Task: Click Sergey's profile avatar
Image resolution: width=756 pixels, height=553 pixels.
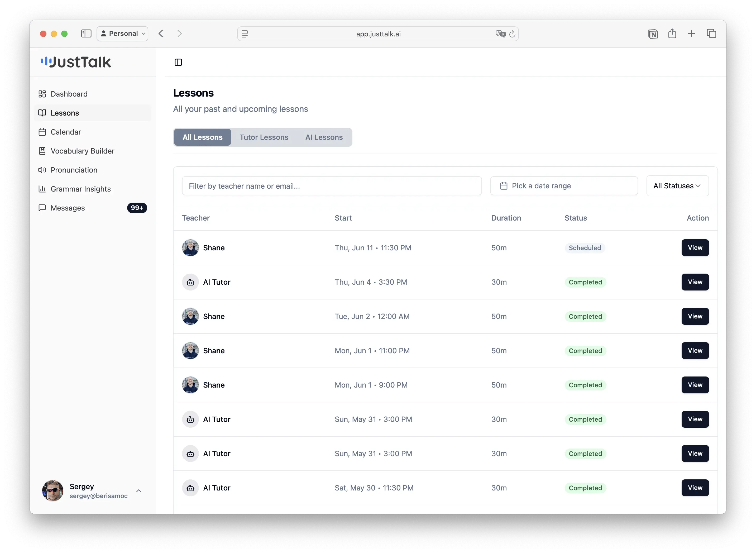Action: [x=53, y=491]
